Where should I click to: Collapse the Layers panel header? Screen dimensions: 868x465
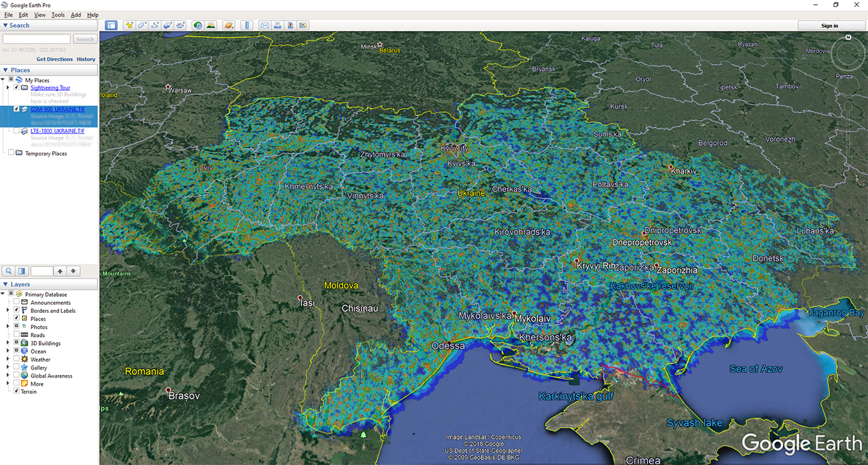tap(49, 284)
